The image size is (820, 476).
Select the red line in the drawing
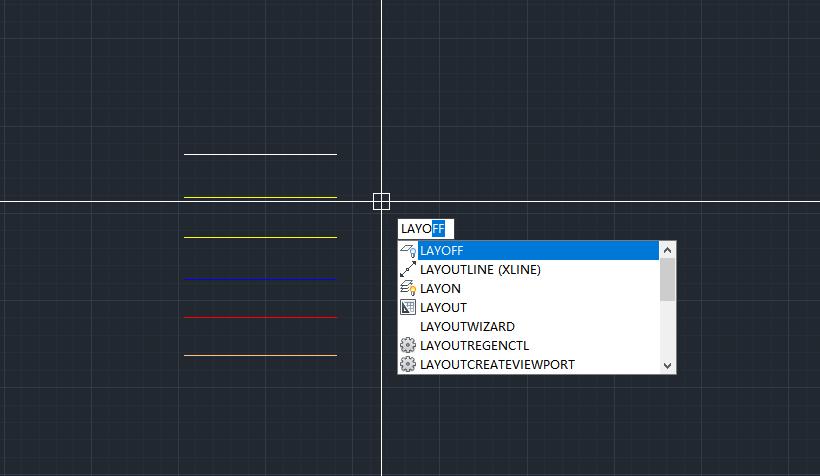[x=260, y=317]
